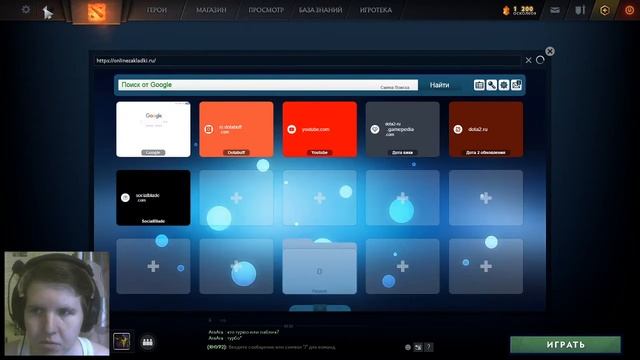
Task: Open the Dotabuff bookmark tile
Action: [236, 129]
